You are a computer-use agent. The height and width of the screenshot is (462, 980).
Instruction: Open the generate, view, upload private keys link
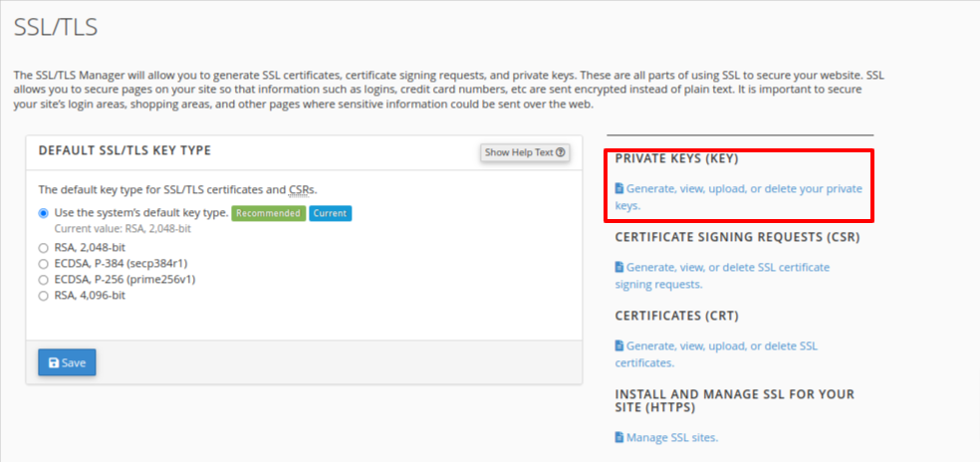(743, 188)
